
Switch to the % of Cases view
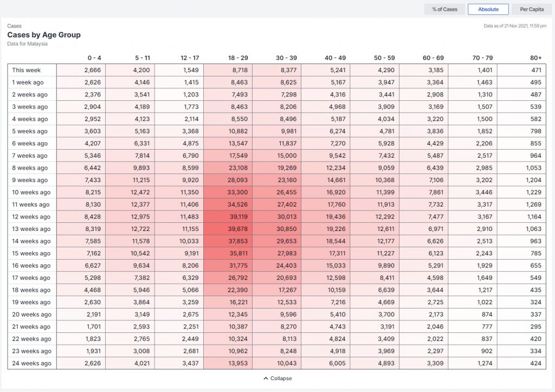point(444,9)
